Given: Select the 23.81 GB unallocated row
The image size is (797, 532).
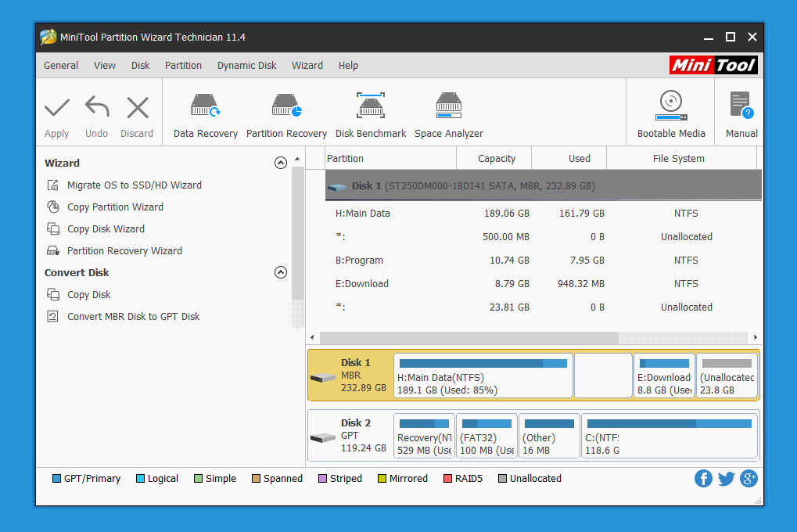Looking at the screenshot, I should pyautogui.click(x=543, y=307).
